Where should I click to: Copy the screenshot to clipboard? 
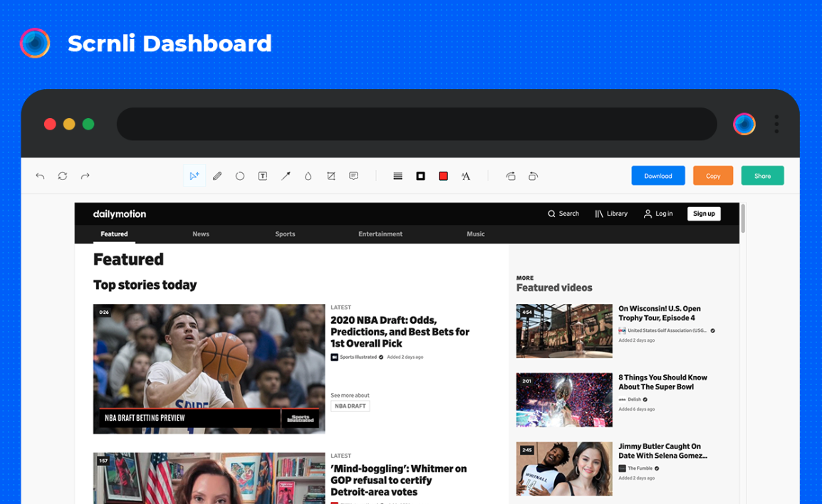[x=713, y=176]
